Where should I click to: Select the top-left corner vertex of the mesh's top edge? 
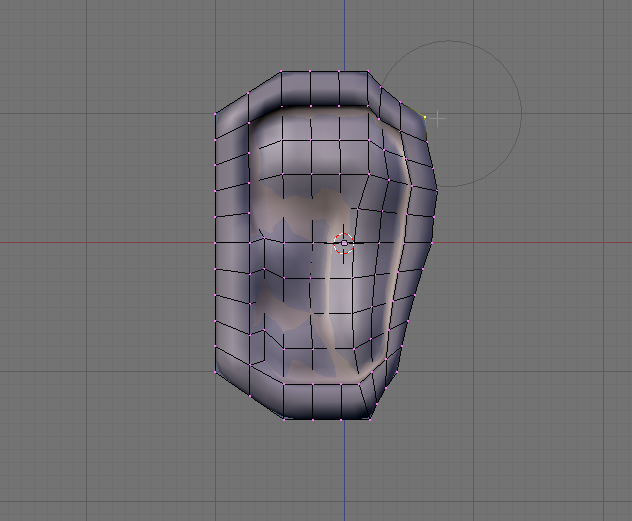281,72
